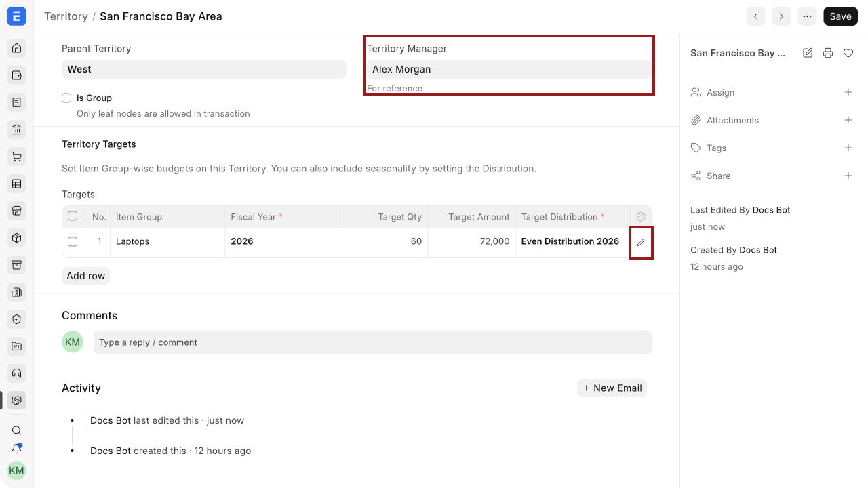868x488 pixels.
Task: Open Parent Territory field showing West
Action: pos(204,69)
